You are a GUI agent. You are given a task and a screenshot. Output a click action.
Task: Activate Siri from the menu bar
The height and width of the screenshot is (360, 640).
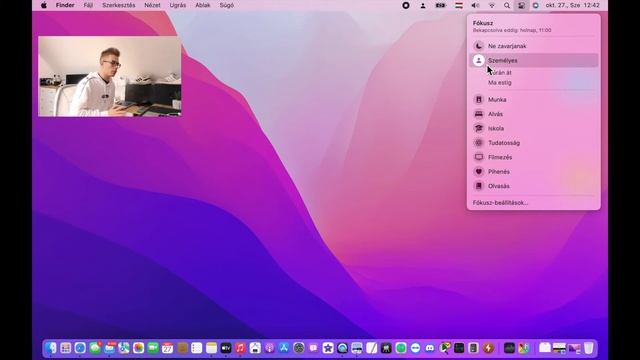coord(536,5)
